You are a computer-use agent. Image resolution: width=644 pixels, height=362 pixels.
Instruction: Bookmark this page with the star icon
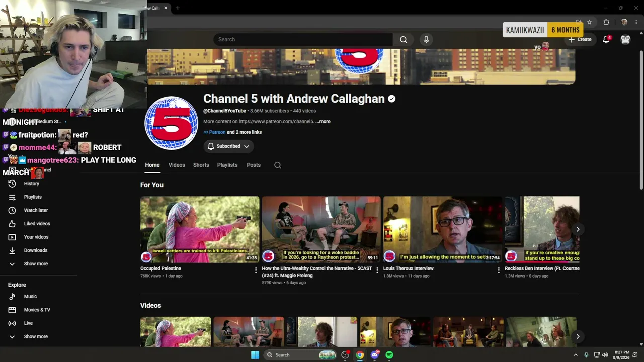click(x=589, y=22)
